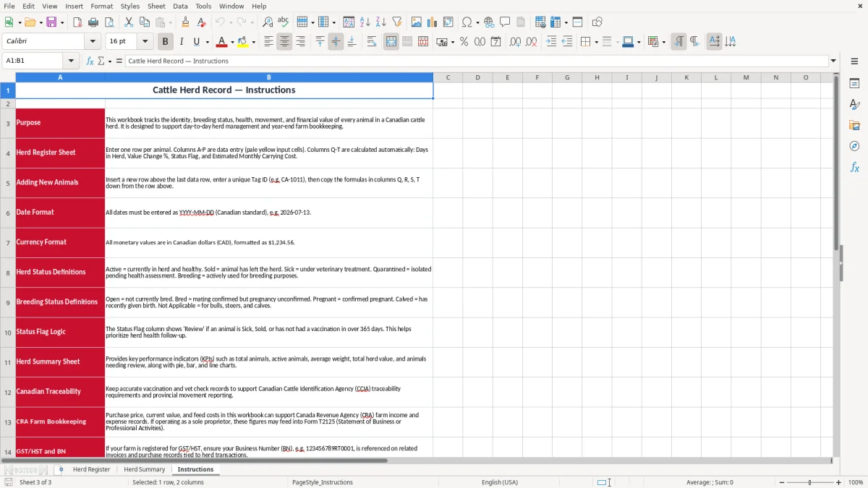Open the sidebar Properties panel icon
868x488 pixels.
pyautogui.click(x=854, y=84)
